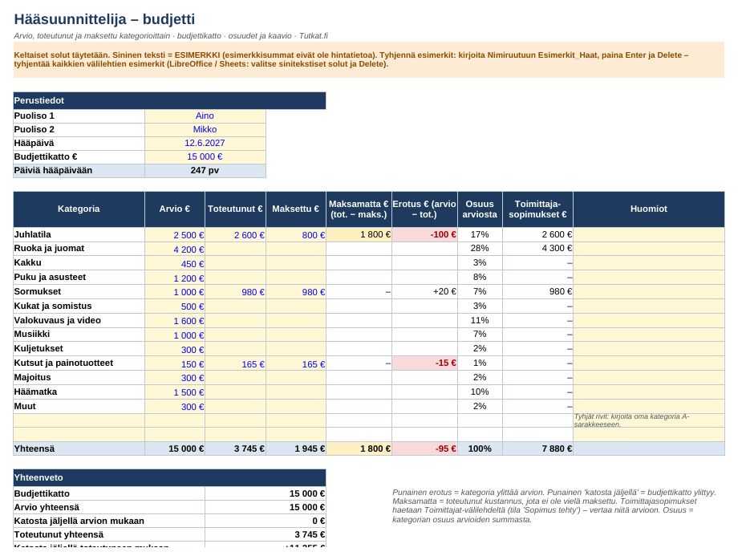Viewport: 738px width, 560px height.
Task: Click the orange "Keltaiset solut täytetään" instruction banner
Action: pyautogui.click(x=369, y=59)
